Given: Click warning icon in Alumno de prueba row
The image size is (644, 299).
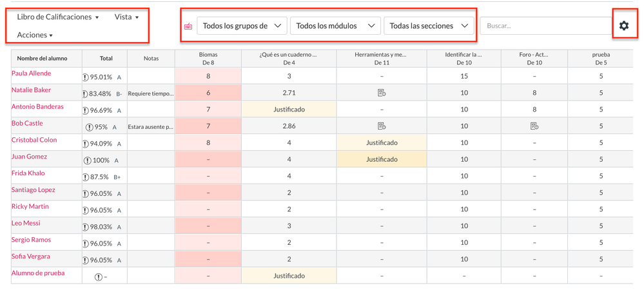Looking at the screenshot, I should [98, 277].
